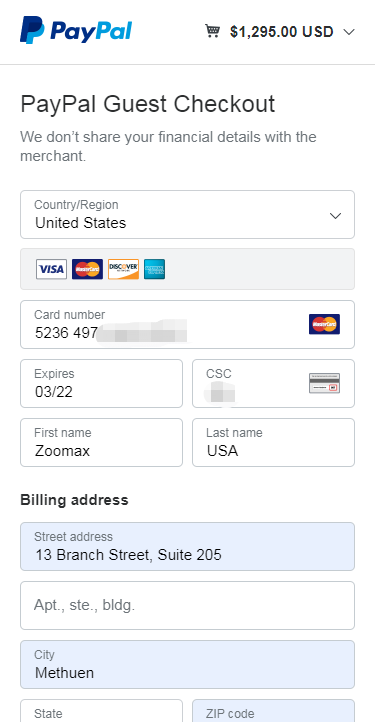Image resolution: width=375 pixels, height=722 pixels.
Task: Focus the Apt., ste., bldg. field
Action: (x=188, y=606)
